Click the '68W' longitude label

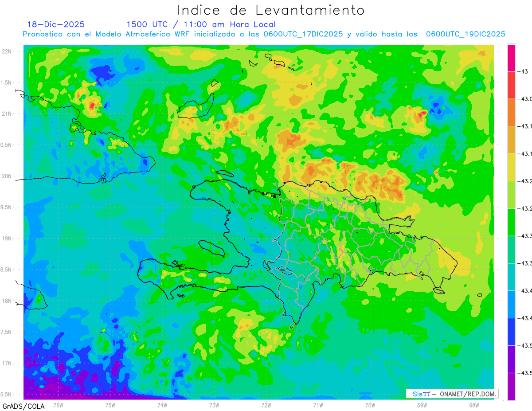coord(474,405)
